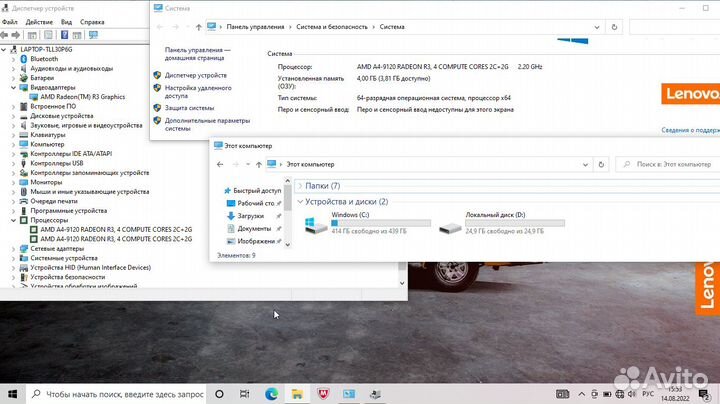Expand the Контроллеры USB category

pos(13,163)
